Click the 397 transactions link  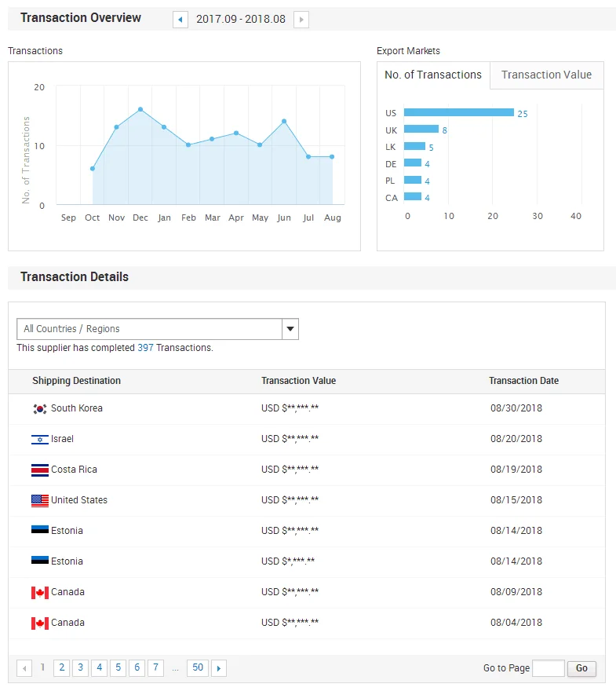145,348
